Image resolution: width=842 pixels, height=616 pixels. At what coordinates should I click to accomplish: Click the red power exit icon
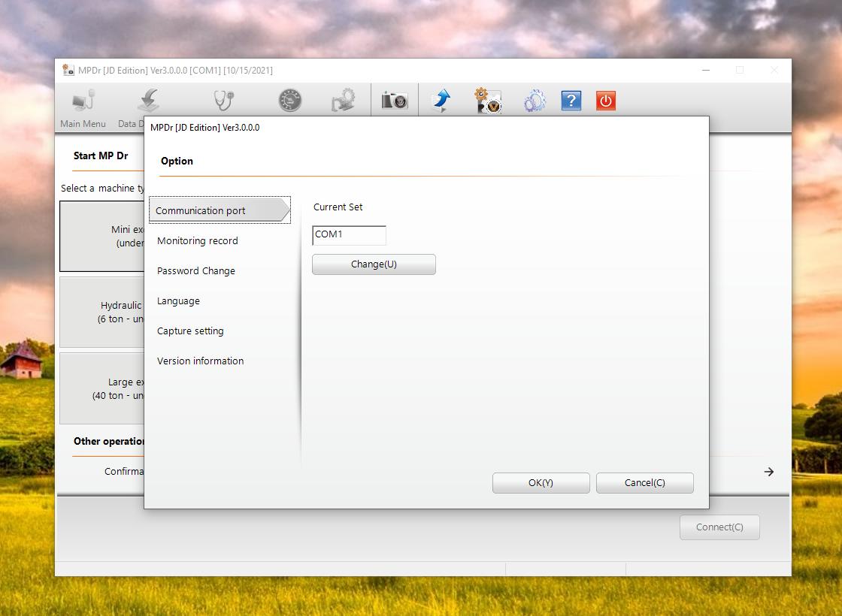point(606,101)
